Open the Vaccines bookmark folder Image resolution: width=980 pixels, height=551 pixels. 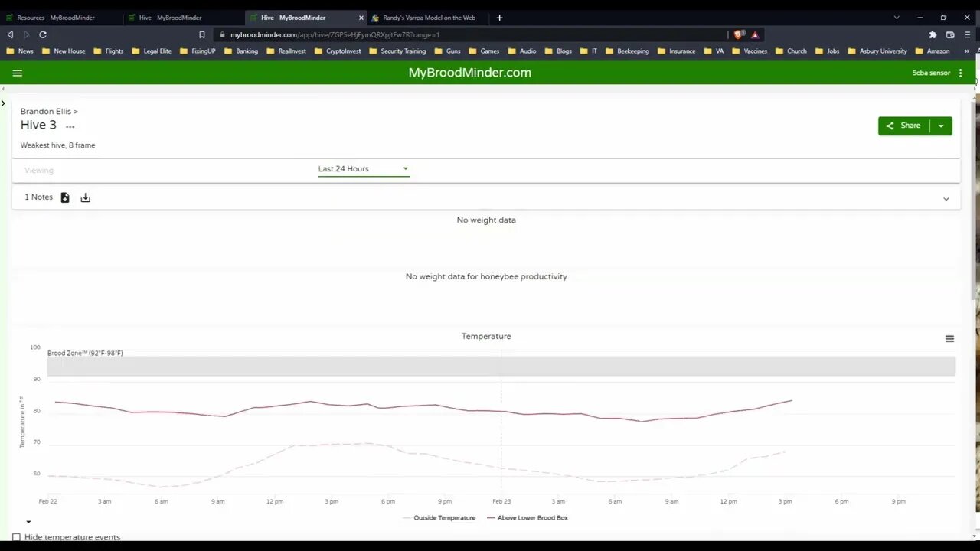[750, 51]
